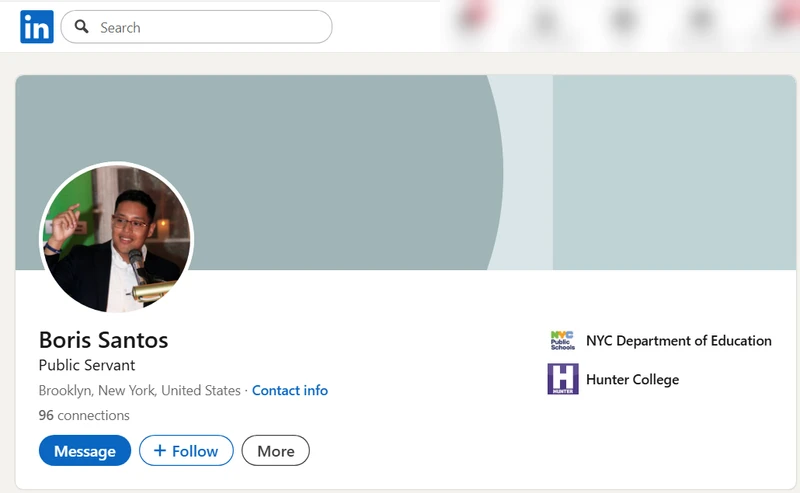This screenshot has height=493, width=800.
Task: Click the Public Servant headline text
Action: (x=87, y=365)
